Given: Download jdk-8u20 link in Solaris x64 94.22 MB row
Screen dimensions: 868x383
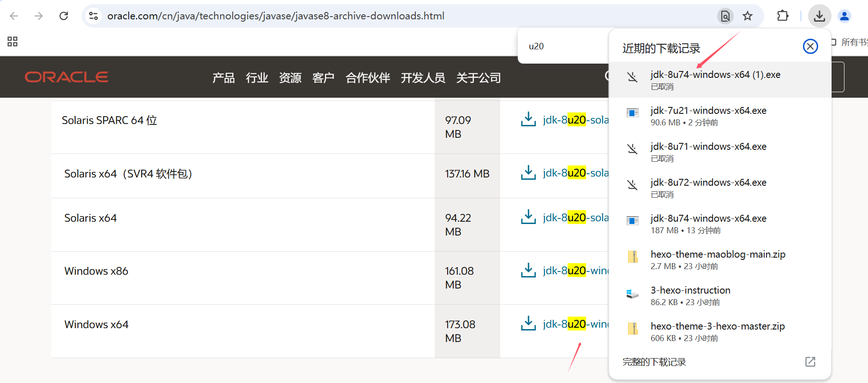Looking at the screenshot, I should coord(576,218).
